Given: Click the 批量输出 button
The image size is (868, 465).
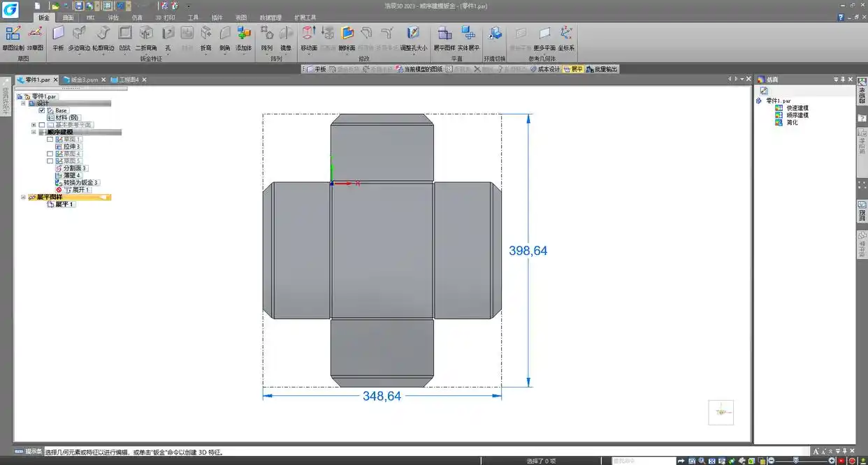Looking at the screenshot, I should (602, 69).
